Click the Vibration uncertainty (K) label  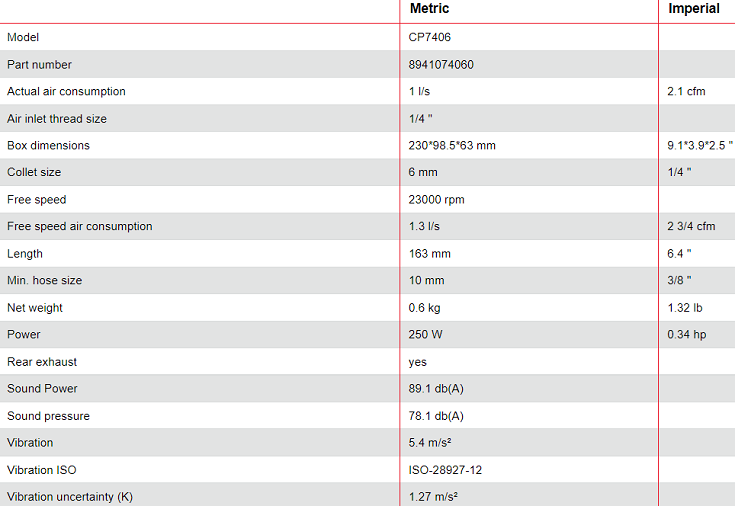pyautogui.click(x=69, y=497)
